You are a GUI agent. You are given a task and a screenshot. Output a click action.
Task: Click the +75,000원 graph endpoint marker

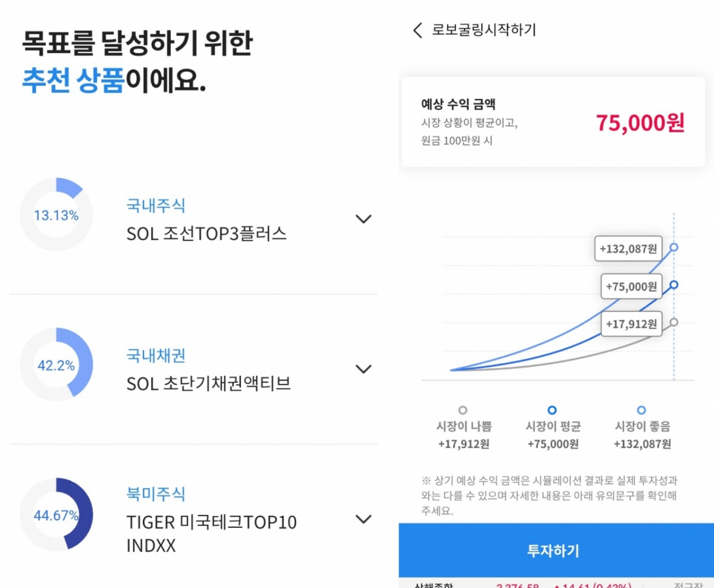tap(674, 285)
